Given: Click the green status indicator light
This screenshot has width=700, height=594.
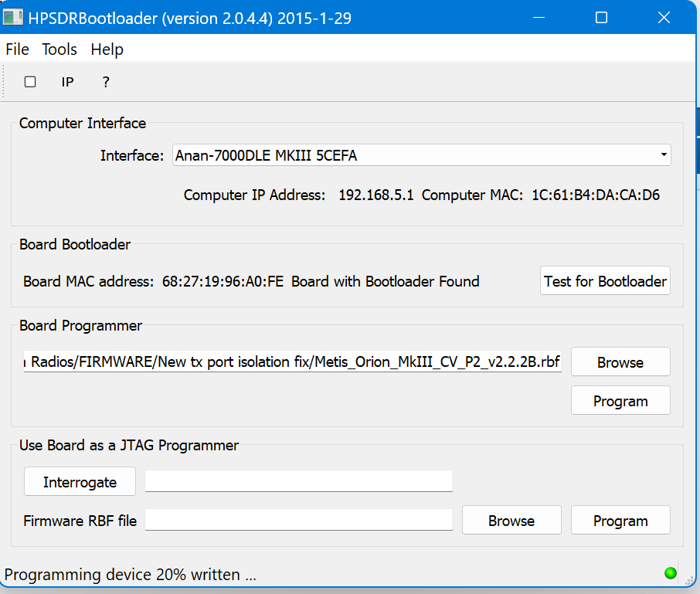Looking at the screenshot, I should tap(670, 573).
